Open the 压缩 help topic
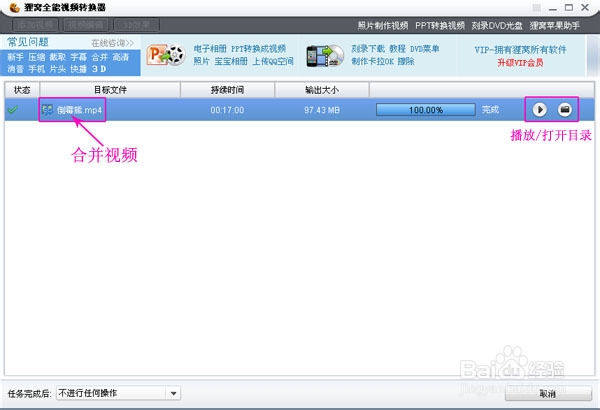Viewport: 600px width, 410px height. [36, 57]
